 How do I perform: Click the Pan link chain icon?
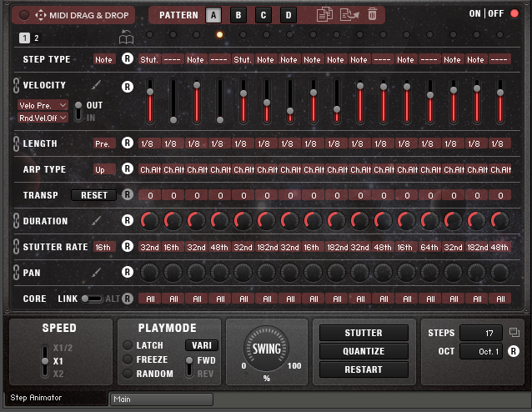pos(16,273)
